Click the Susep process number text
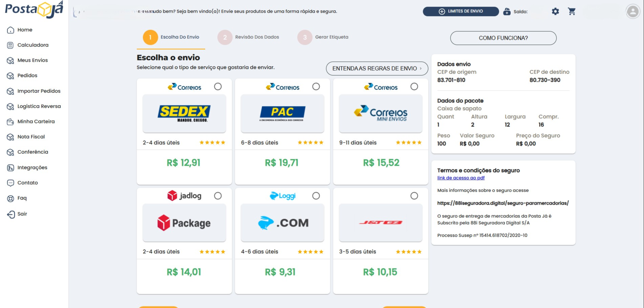 click(482, 235)
